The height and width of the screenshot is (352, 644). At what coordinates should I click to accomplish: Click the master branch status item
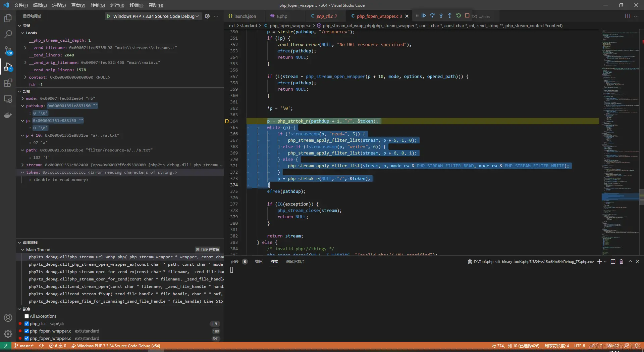24,346
